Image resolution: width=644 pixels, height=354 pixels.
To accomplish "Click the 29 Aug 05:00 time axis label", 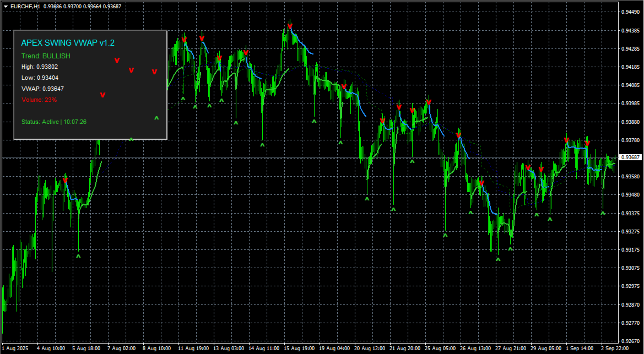I will pos(546,348).
